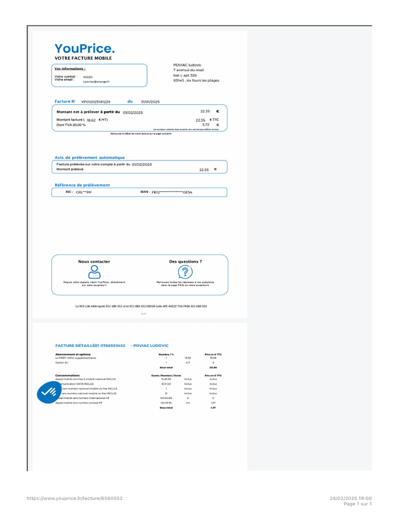This screenshot has width=399, height=532.
Task: Click the 'Montant prélevé' label
Action: pyautogui.click(x=70, y=169)
